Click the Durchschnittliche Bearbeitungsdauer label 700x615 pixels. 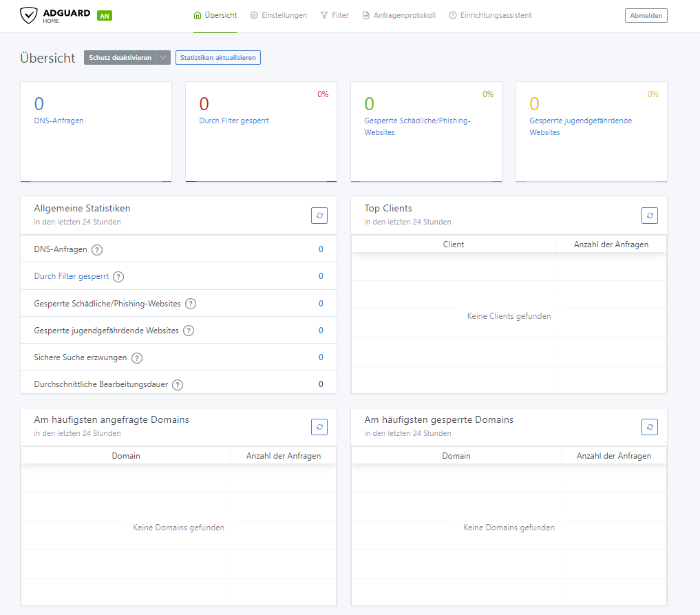(x=101, y=384)
